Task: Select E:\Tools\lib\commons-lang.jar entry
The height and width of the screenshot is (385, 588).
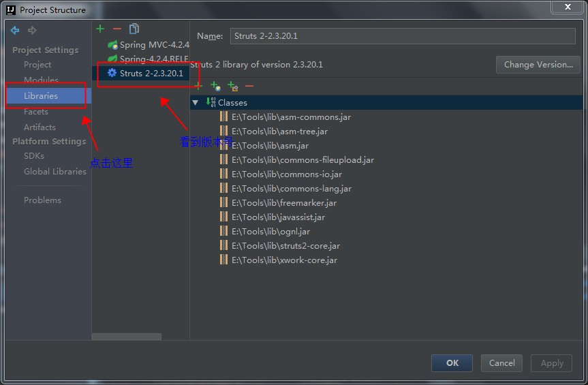Action: click(x=292, y=188)
